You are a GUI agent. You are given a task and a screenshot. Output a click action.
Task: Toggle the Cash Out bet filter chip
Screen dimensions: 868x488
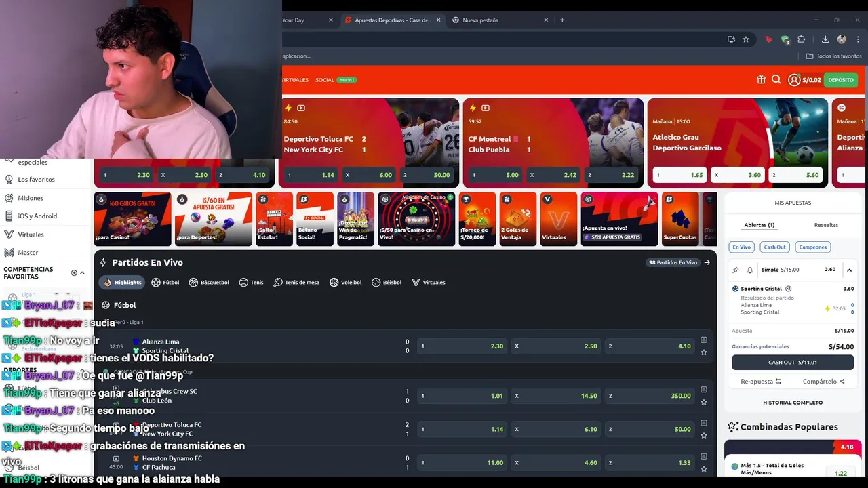774,247
